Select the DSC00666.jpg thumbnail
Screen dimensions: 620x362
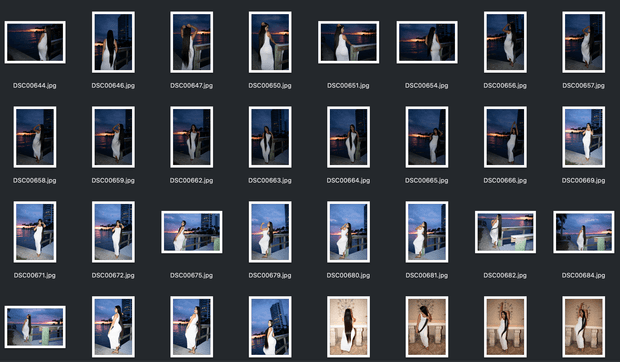[x=505, y=137]
